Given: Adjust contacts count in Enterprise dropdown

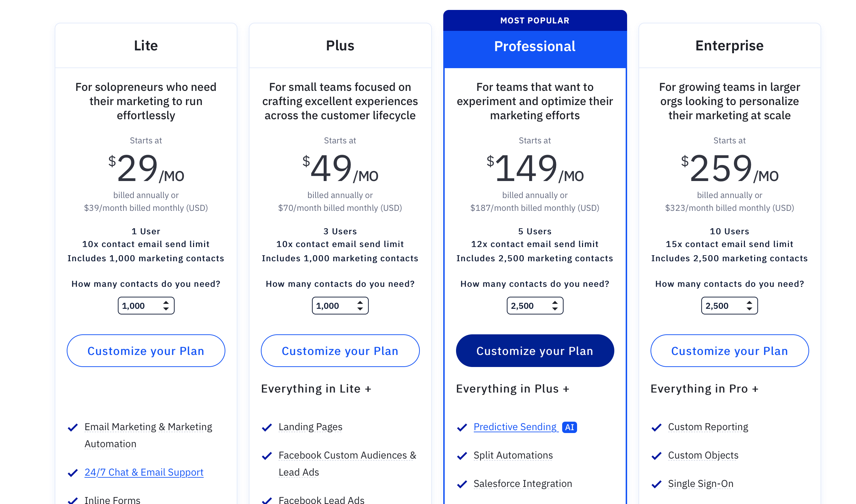Looking at the screenshot, I should (x=729, y=305).
